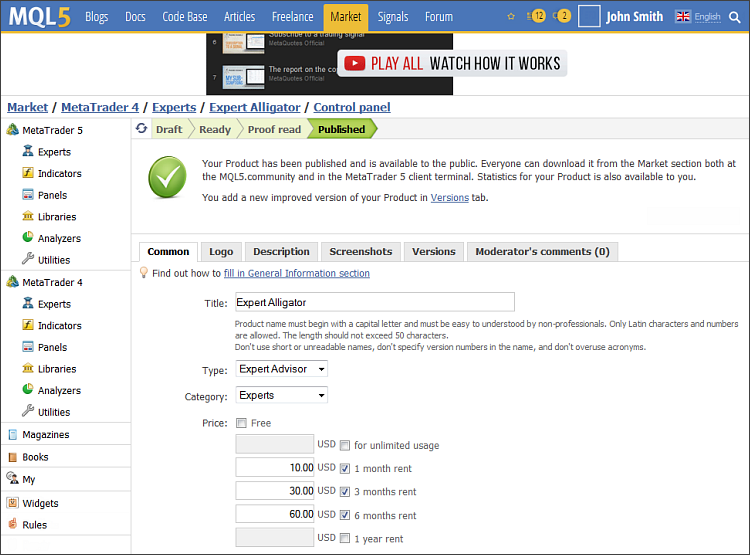Open MetaTrader 5 Indicators section
Screen dimensions: 750x555
(59, 174)
